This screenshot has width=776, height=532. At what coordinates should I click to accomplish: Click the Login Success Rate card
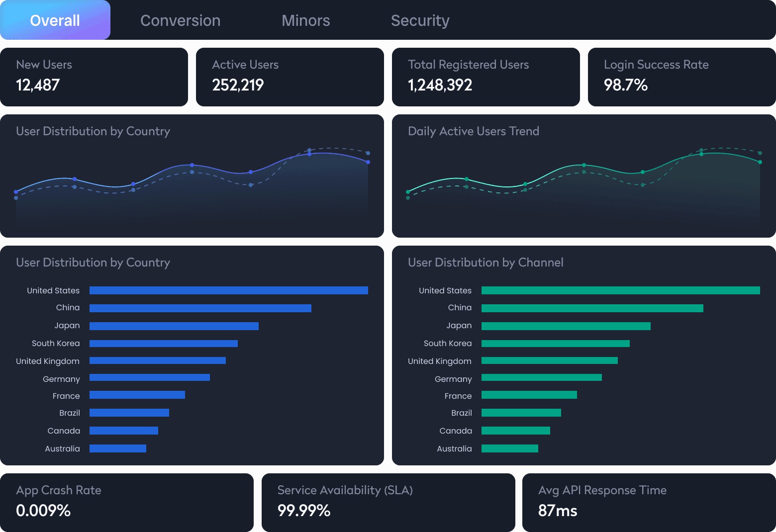point(681,77)
